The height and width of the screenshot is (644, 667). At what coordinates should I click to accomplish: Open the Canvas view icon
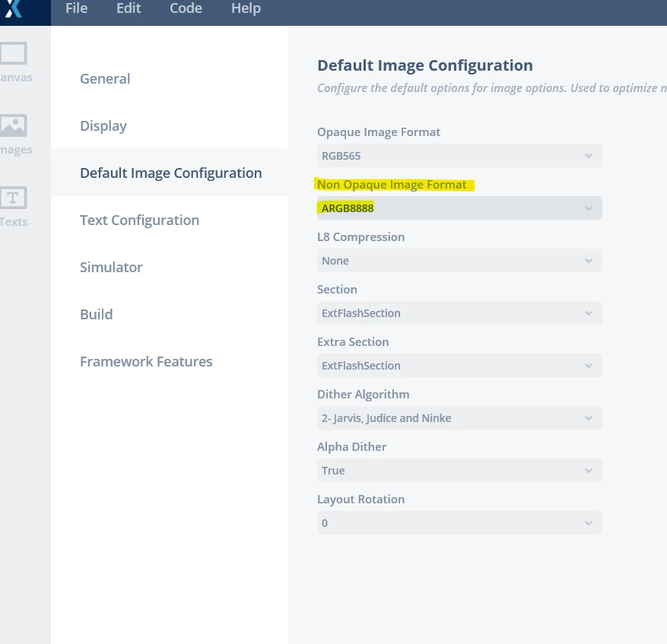coord(14,52)
